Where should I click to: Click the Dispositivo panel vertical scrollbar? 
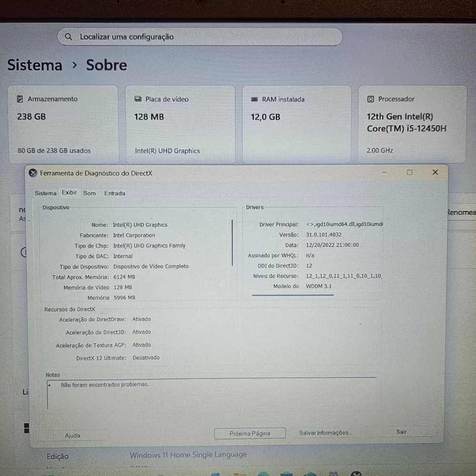point(232,243)
